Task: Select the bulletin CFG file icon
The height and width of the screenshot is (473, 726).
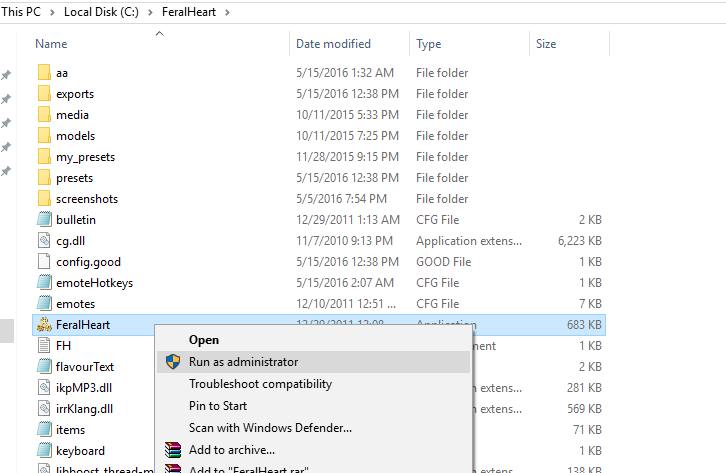Action: 44,220
